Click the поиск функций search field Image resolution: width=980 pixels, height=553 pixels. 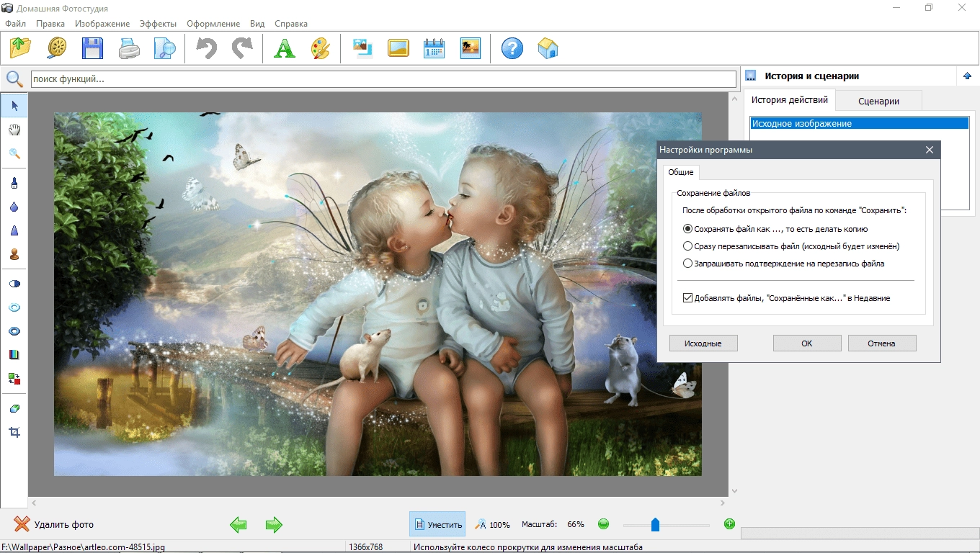(x=383, y=79)
